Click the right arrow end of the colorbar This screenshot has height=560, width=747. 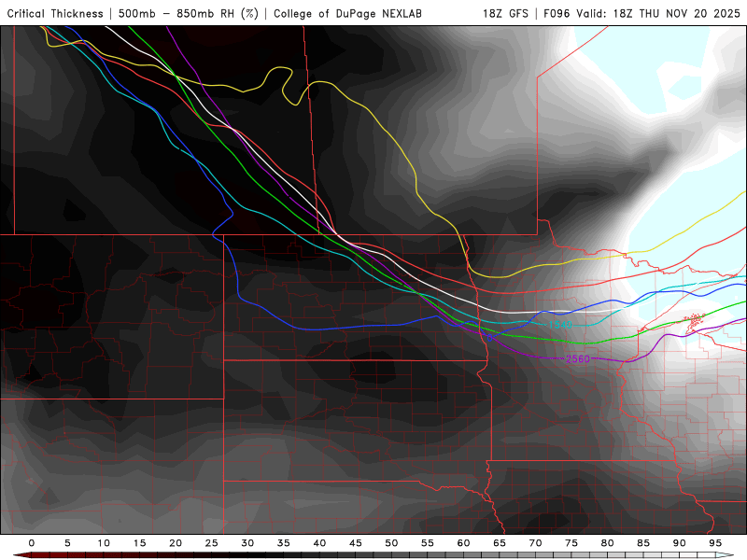click(725, 555)
